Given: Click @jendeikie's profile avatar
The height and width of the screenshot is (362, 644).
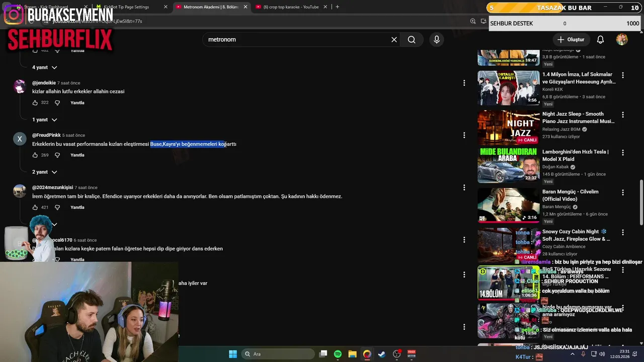Looking at the screenshot, I should tap(20, 86).
